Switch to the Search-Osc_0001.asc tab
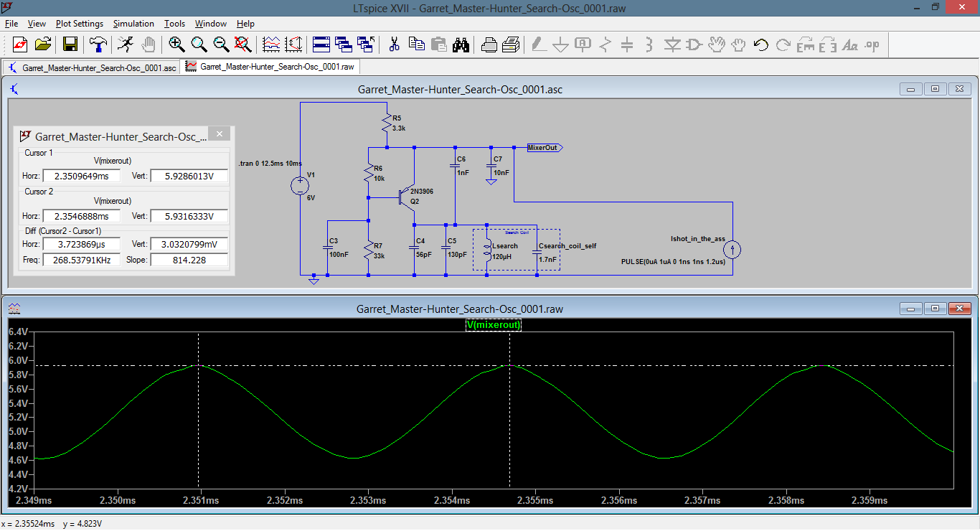Screen dimensions: 980x531 click(x=92, y=67)
